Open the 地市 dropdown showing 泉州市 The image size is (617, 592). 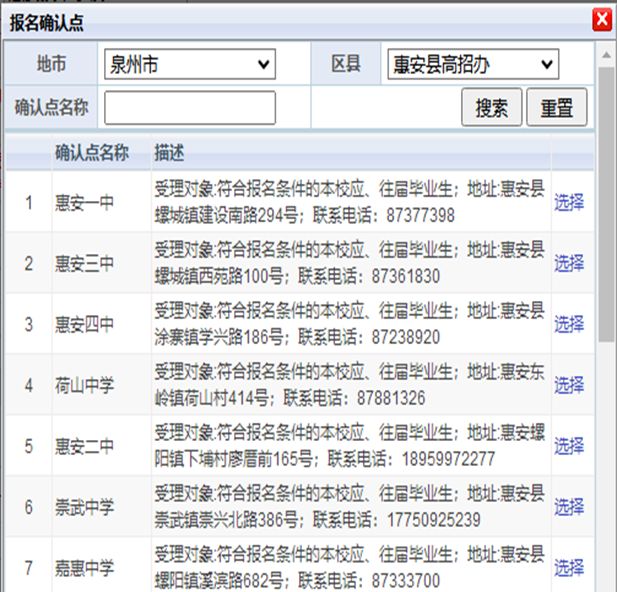188,65
